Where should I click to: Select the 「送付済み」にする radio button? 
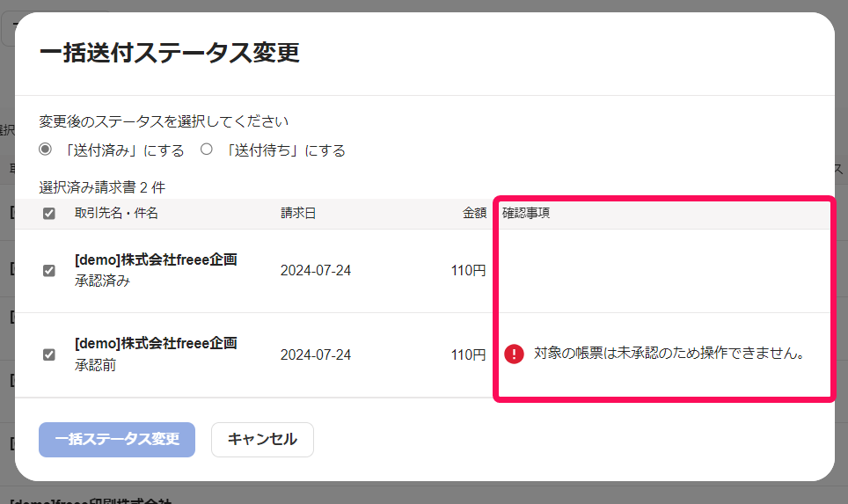pyautogui.click(x=46, y=150)
